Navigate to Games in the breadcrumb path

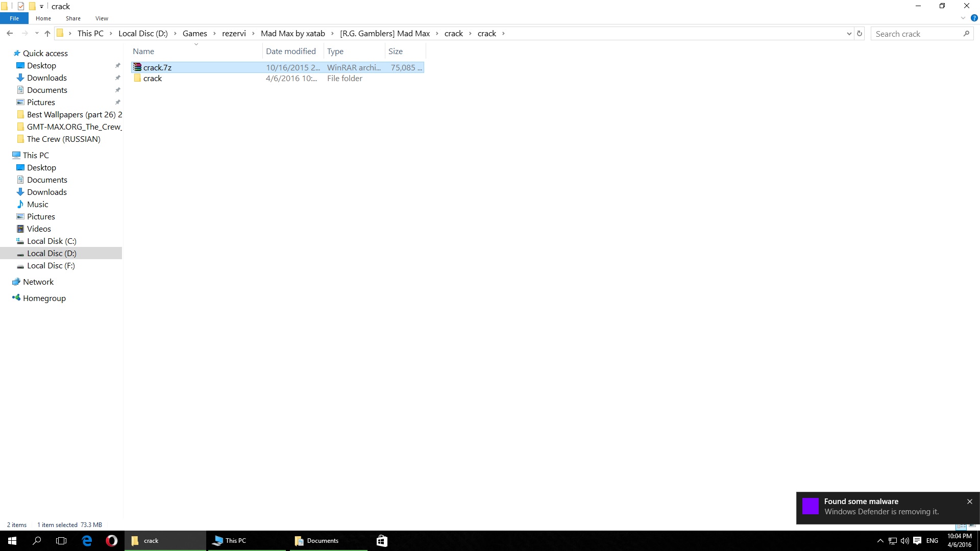194,34
